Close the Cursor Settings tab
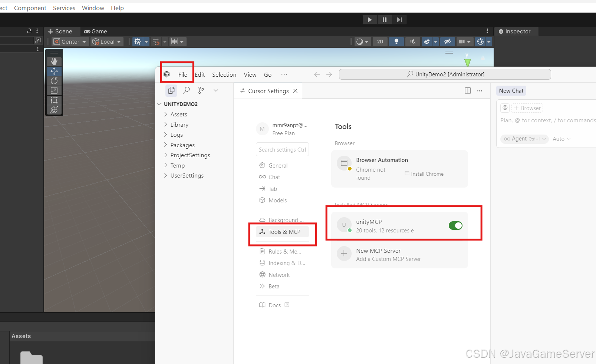Screen dimensions: 596x364 pyautogui.click(x=295, y=91)
